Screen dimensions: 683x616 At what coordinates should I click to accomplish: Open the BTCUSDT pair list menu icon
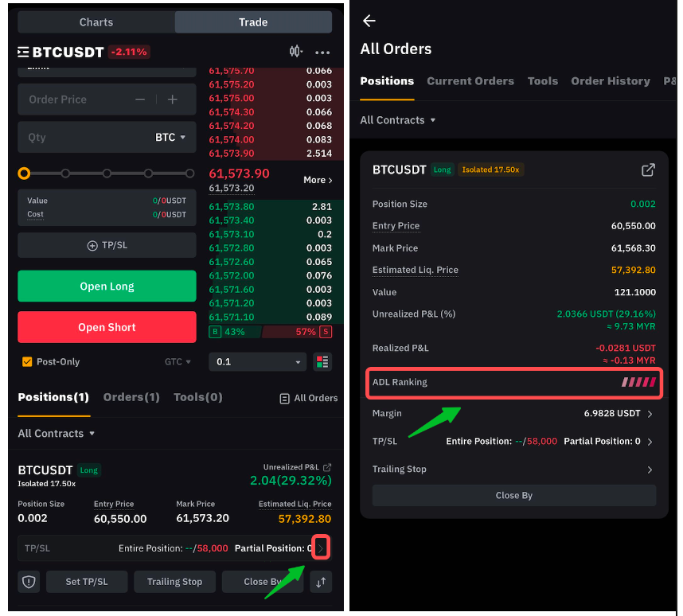point(24,52)
